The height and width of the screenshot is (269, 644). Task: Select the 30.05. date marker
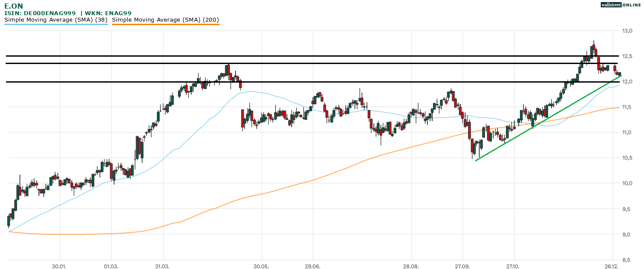[261, 266]
